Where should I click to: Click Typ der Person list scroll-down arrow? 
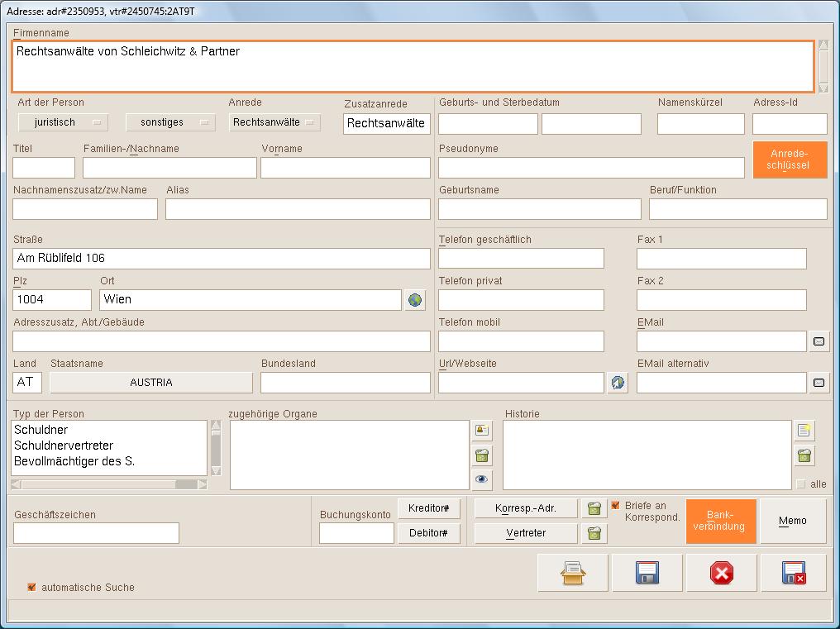[216, 470]
